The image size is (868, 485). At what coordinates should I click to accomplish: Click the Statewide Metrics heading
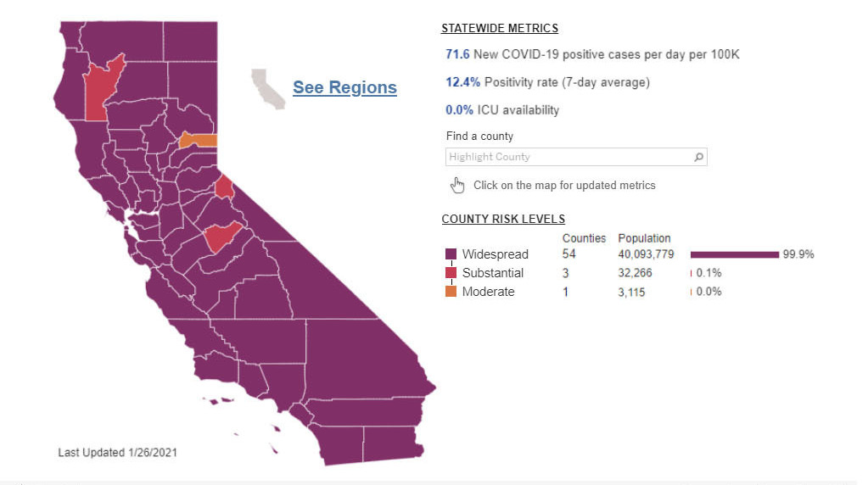pyautogui.click(x=500, y=29)
